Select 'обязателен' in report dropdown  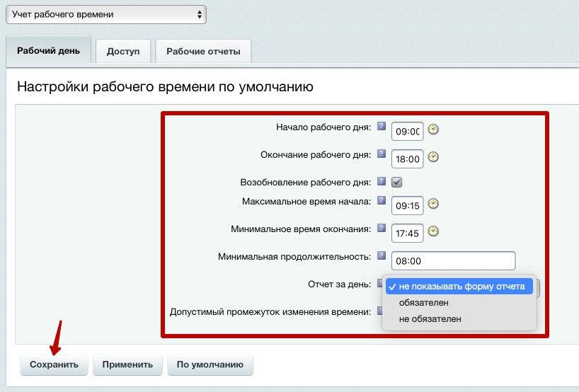[423, 303]
